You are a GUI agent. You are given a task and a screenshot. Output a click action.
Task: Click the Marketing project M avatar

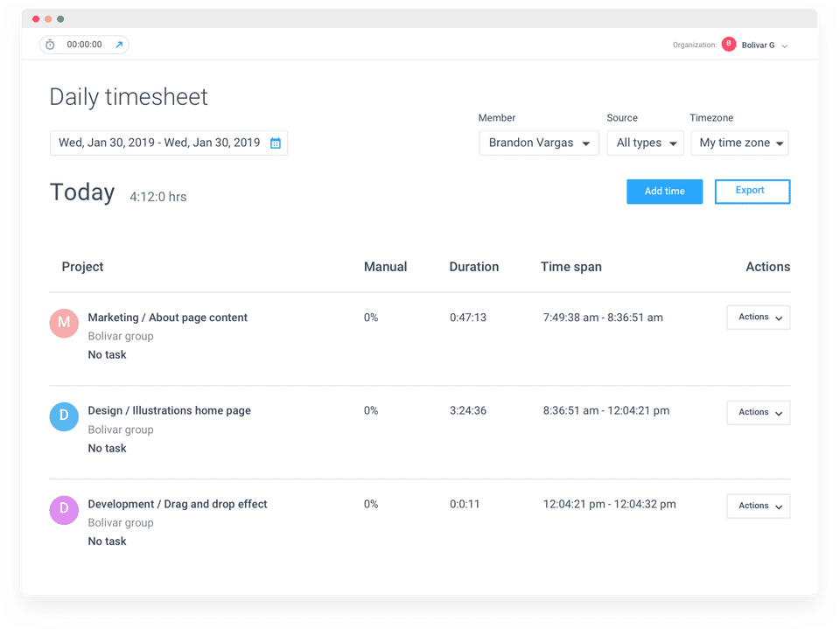64,323
